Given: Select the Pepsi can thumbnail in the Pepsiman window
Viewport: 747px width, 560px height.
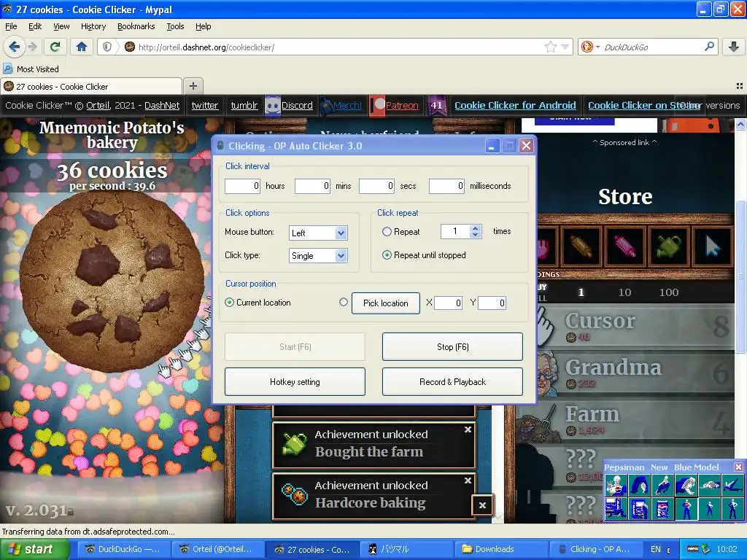Looking at the screenshot, I should coord(662,508).
